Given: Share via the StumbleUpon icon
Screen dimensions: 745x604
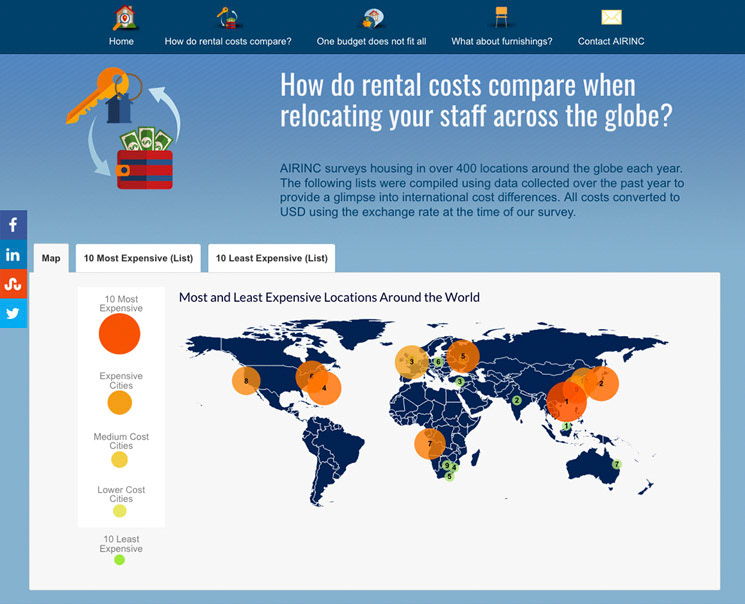Looking at the screenshot, I should (13, 284).
